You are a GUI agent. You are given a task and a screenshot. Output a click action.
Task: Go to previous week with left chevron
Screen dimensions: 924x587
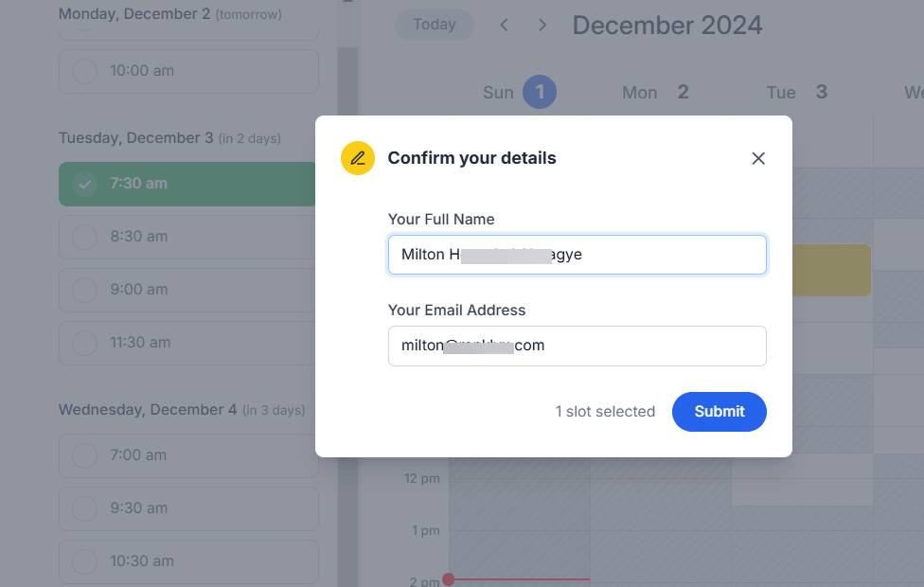[x=505, y=25]
